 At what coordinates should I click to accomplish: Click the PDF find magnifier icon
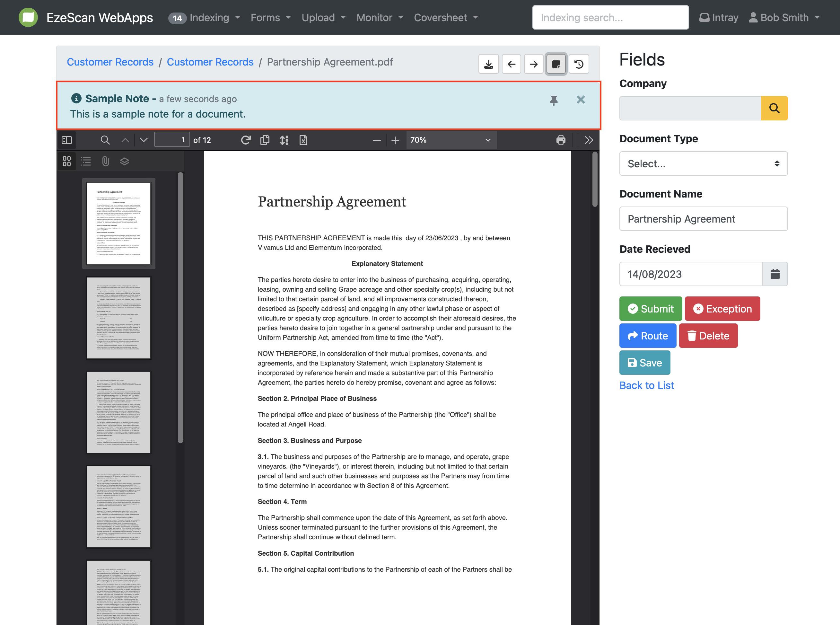point(105,140)
